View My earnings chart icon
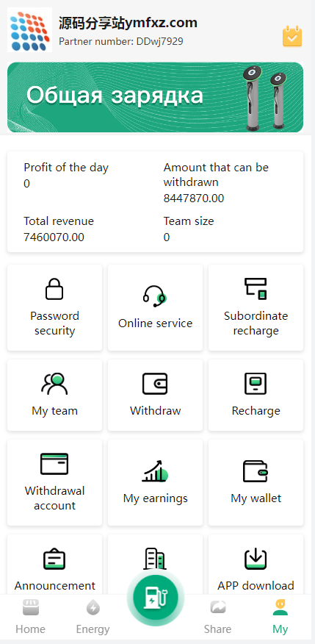 click(x=155, y=471)
